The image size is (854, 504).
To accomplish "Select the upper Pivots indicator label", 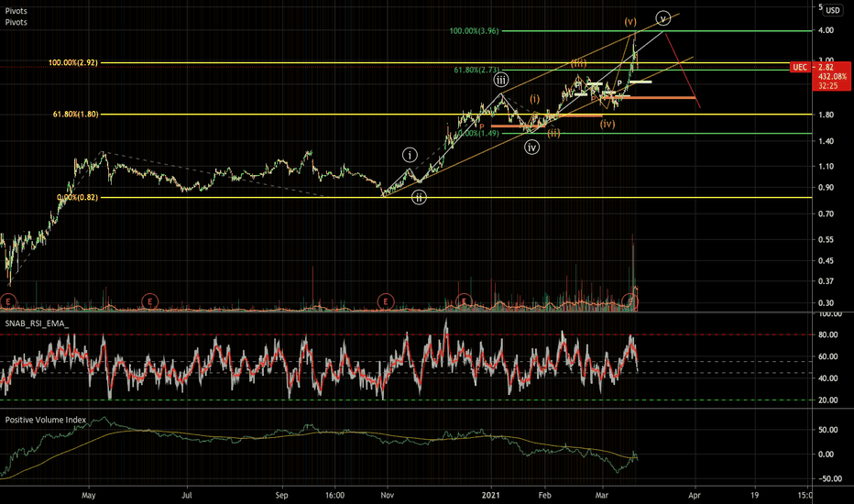I will (x=16, y=11).
